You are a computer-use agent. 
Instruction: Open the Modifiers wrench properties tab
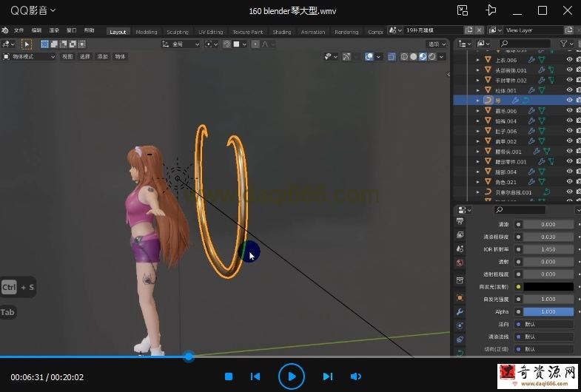pos(460,311)
